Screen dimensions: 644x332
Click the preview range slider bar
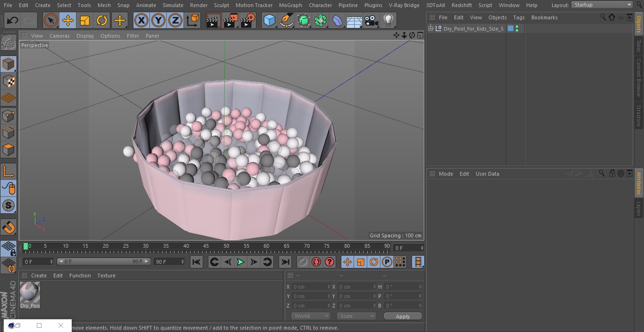coord(104,261)
